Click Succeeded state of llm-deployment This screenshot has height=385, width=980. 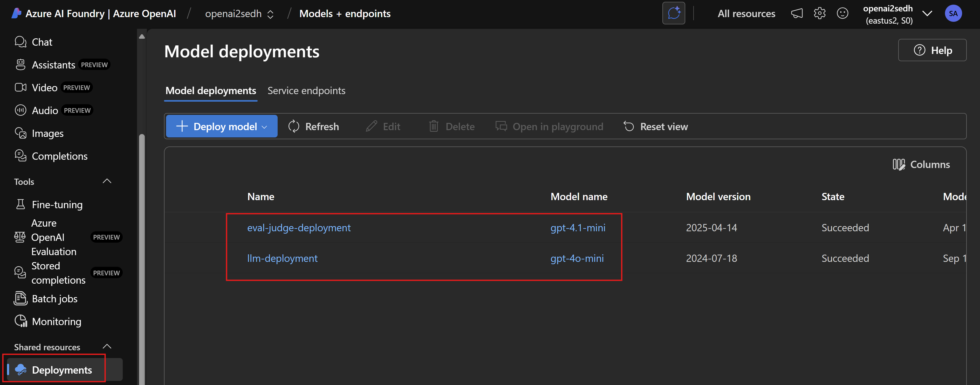tap(845, 258)
